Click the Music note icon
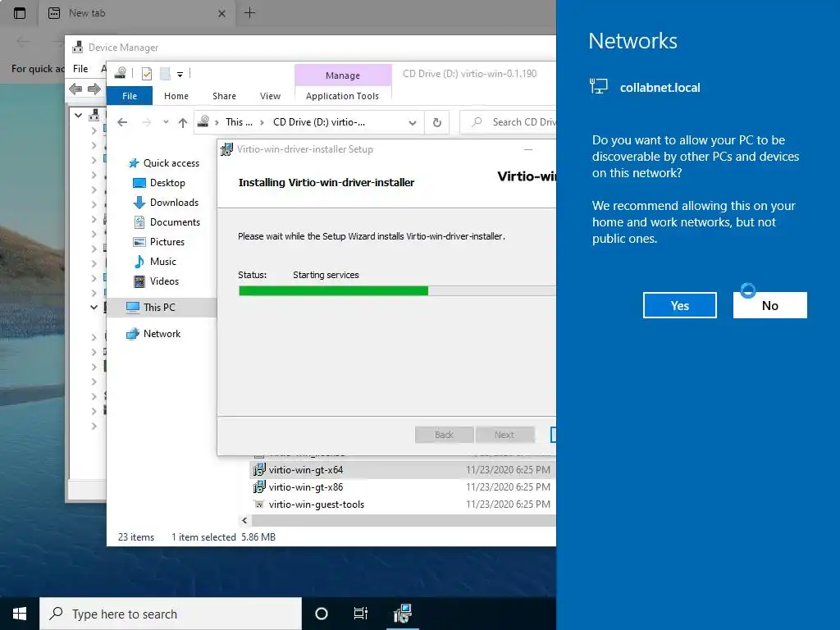Screen dimensions: 840x630 [139, 262]
